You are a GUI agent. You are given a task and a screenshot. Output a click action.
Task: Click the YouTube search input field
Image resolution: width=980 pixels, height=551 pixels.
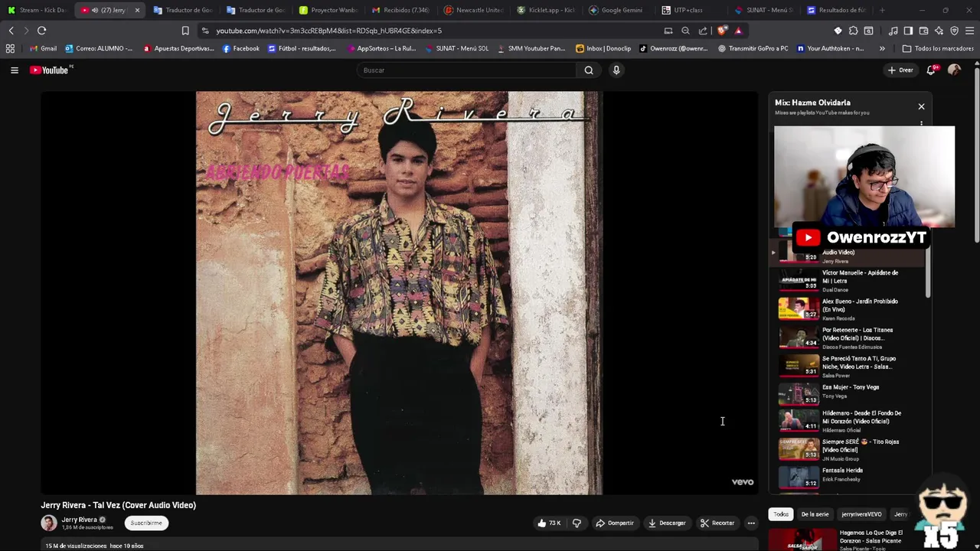tap(467, 70)
